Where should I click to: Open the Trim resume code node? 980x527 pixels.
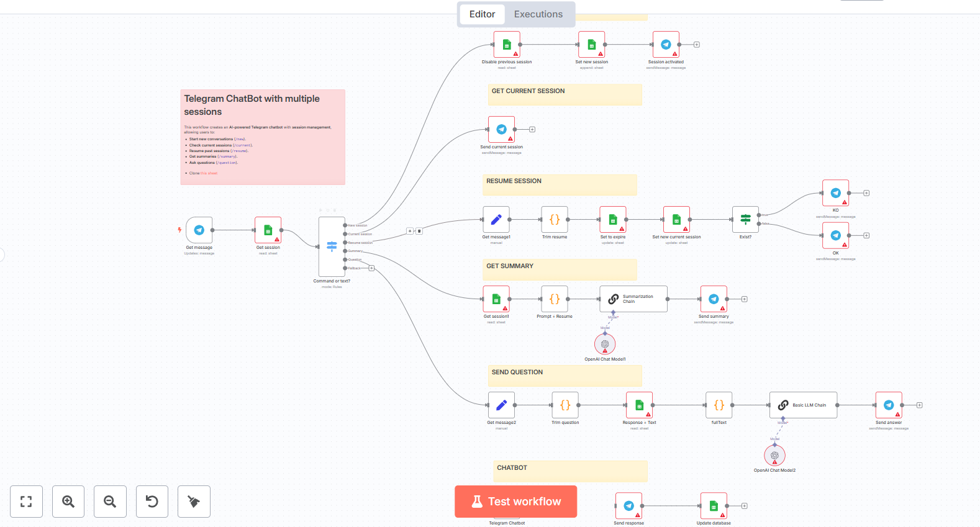tap(555, 220)
